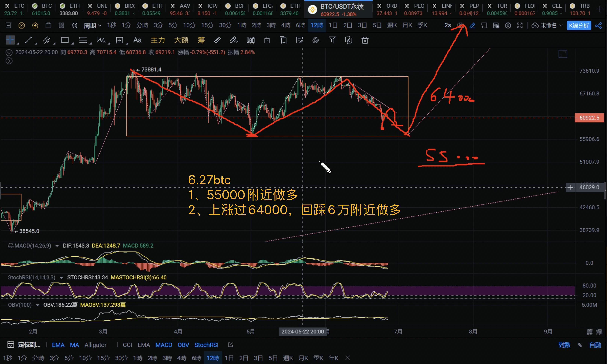Screen dimensions: 607x364
Task: Open the MACD(14,26,9) settings arrow
Action: click(57, 246)
